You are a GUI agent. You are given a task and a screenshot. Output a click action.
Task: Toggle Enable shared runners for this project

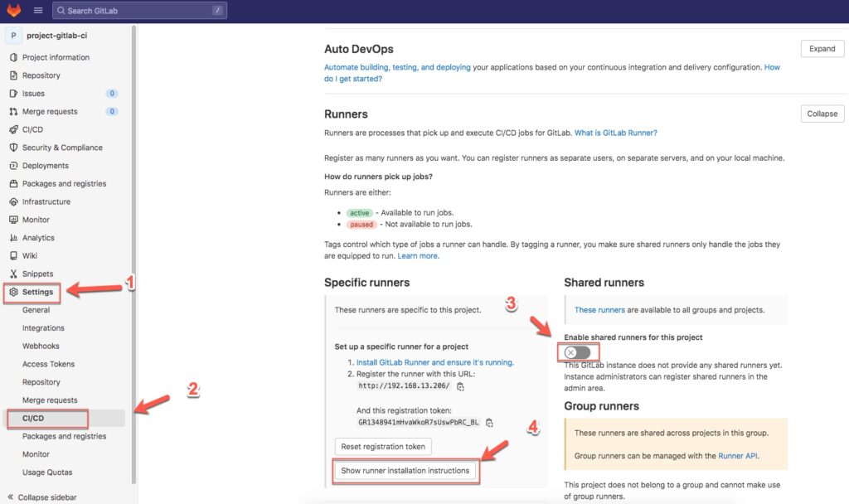(577, 352)
